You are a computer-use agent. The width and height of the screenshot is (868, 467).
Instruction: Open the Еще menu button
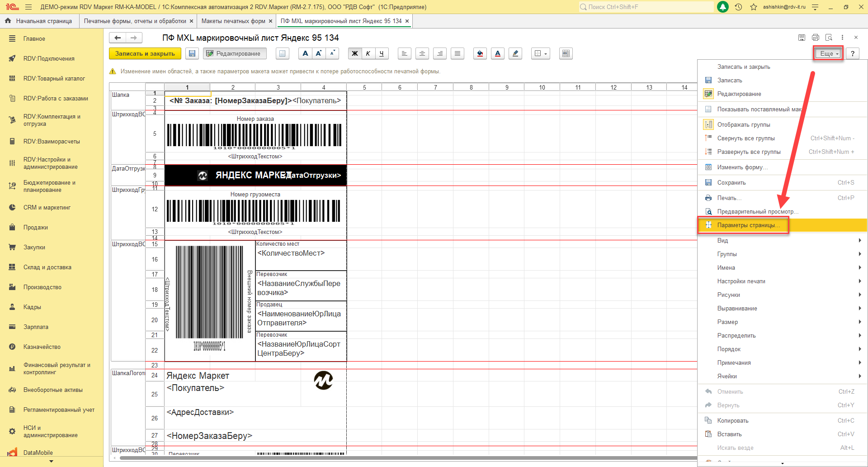point(829,53)
